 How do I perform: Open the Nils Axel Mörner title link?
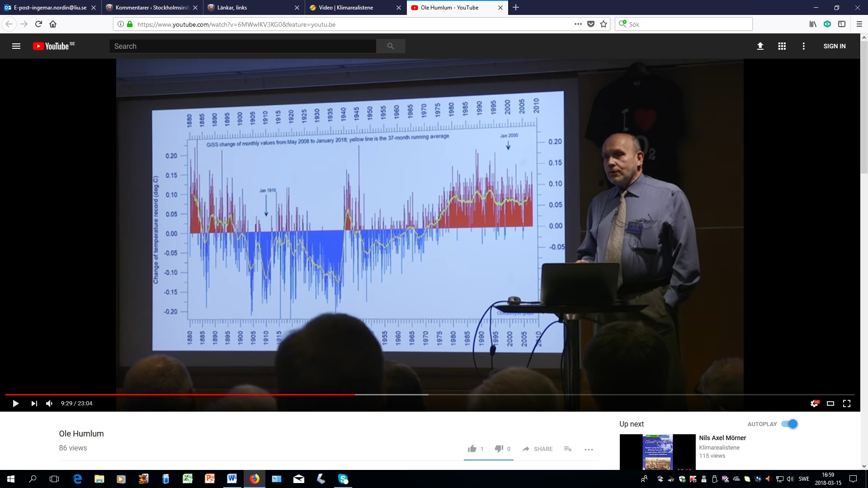pyautogui.click(x=722, y=438)
